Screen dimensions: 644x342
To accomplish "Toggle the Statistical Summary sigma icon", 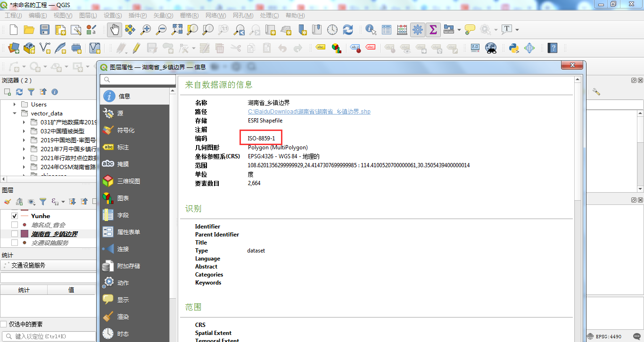I will (433, 30).
